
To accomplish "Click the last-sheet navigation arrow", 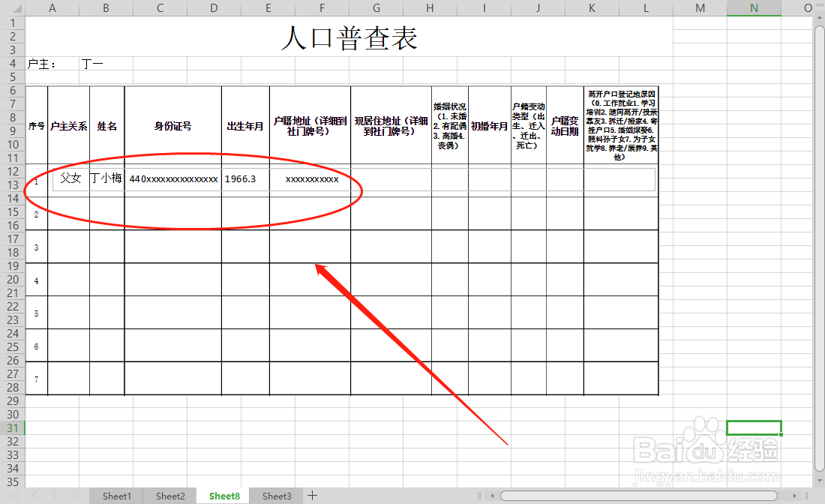I will coord(72,496).
